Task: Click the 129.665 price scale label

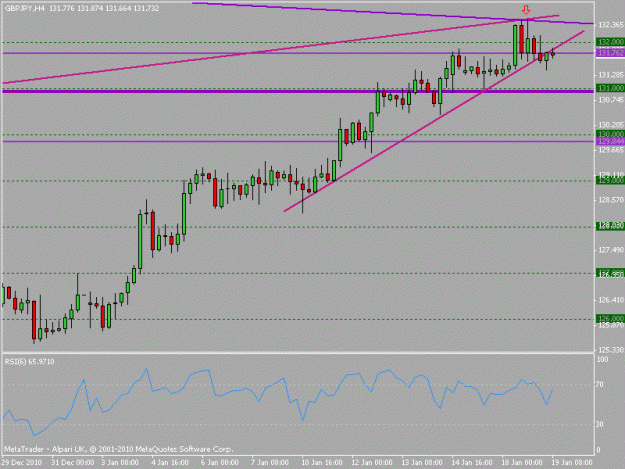Action: click(611, 150)
